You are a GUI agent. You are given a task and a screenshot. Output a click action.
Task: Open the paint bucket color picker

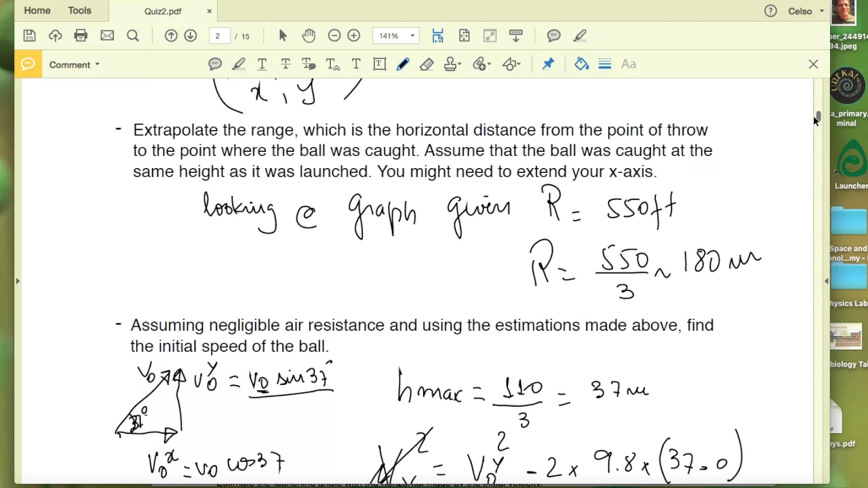(581, 64)
